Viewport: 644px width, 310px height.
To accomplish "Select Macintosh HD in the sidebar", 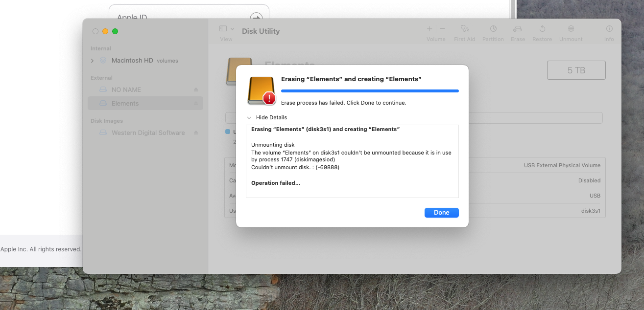I will (132, 61).
